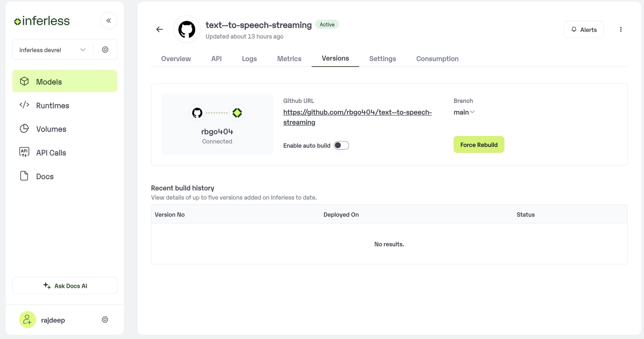Click the rajdeep user avatar icon

pyautogui.click(x=27, y=320)
